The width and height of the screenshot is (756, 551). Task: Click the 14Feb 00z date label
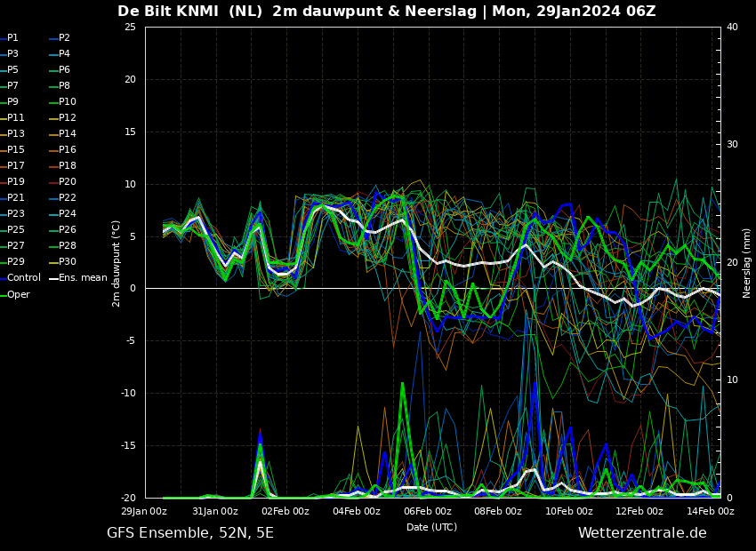pos(711,512)
